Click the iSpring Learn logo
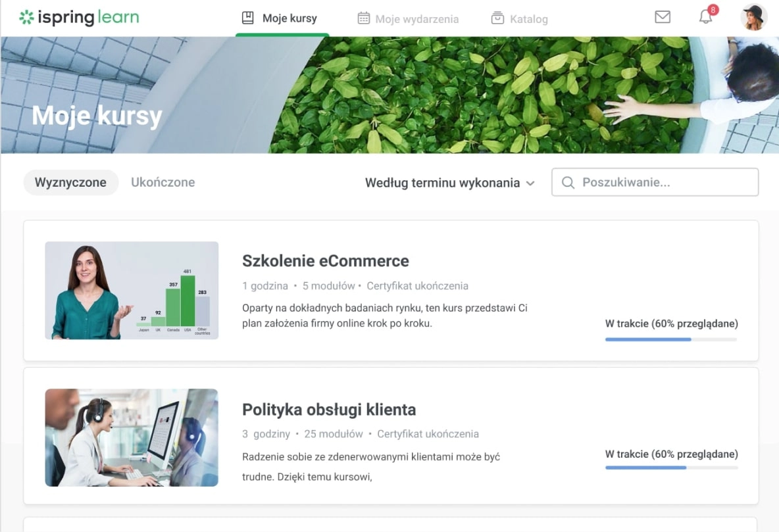This screenshot has height=532, width=779. click(x=79, y=17)
